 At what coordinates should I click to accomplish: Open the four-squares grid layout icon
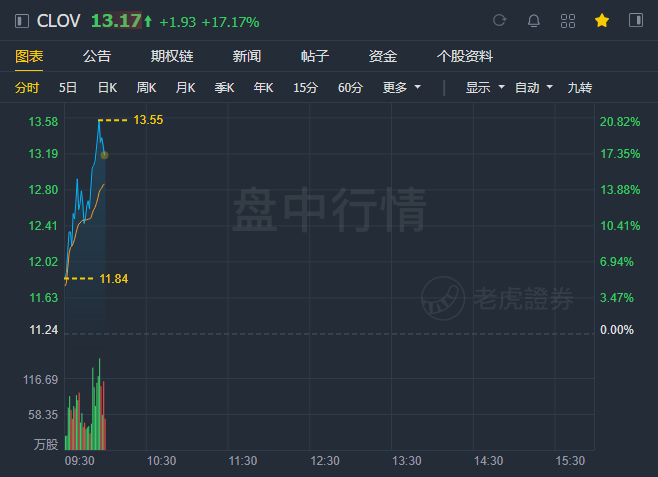coord(568,21)
